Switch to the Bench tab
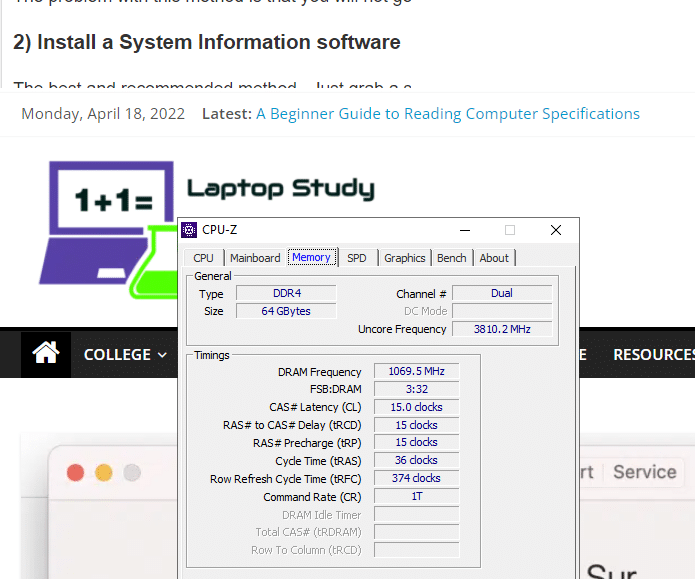 point(452,258)
